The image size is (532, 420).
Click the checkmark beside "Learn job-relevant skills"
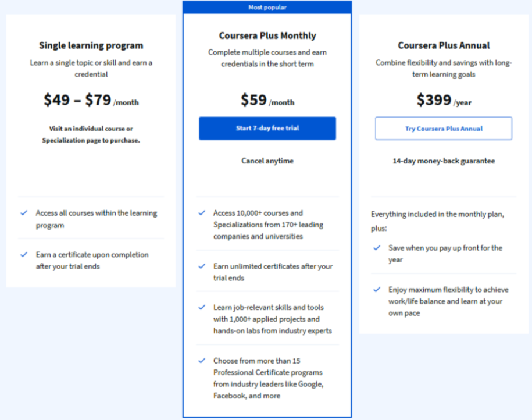(202, 307)
